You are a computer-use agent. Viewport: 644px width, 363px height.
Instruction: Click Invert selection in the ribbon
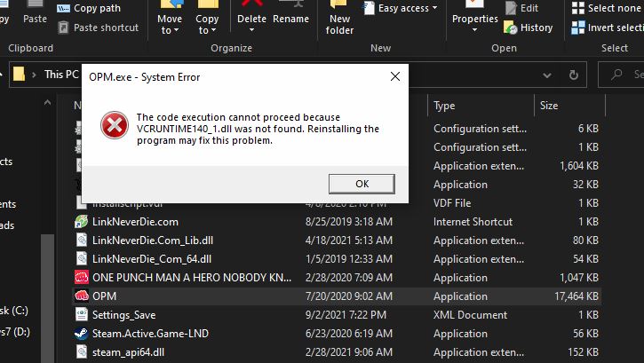coord(608,28)
